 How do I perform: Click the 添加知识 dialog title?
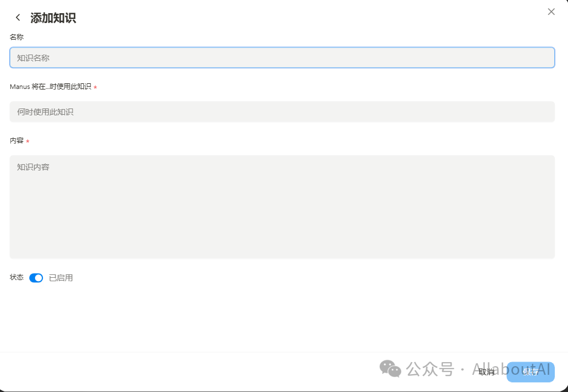[53, 18]
